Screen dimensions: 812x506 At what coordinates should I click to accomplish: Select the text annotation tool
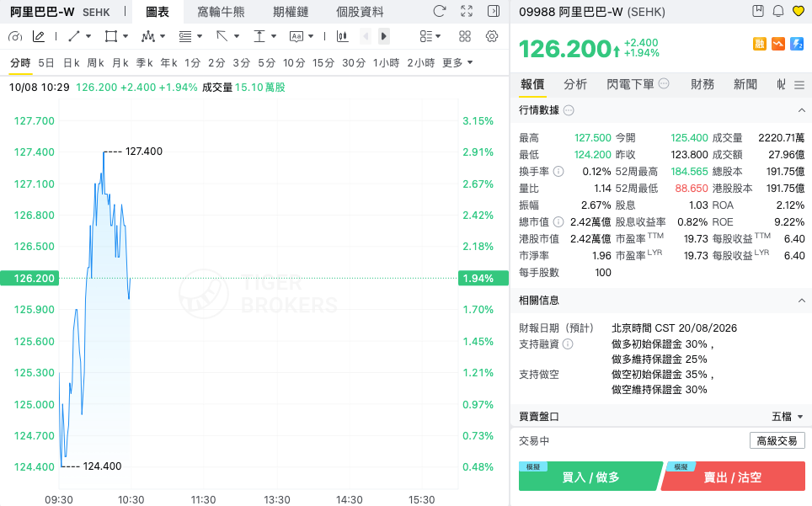coord(296,36)
